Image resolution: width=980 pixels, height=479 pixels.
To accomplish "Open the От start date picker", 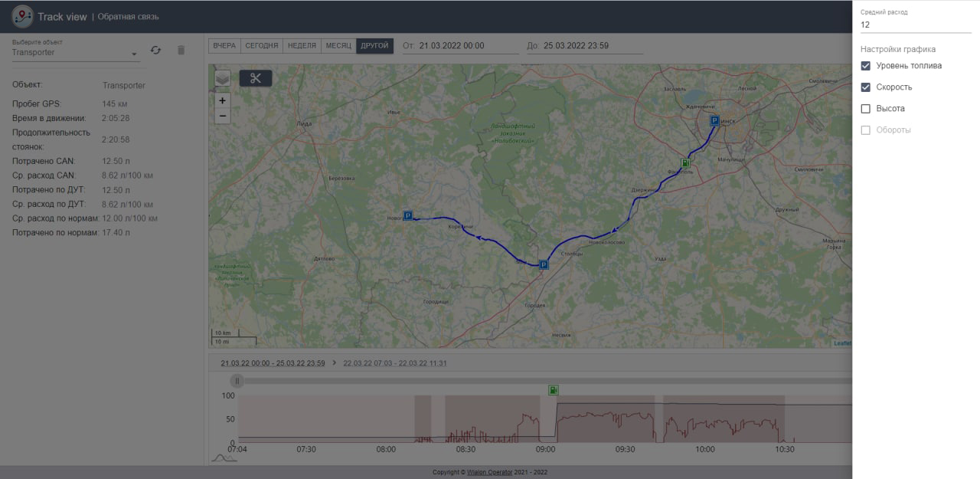I will coord(467,46).
